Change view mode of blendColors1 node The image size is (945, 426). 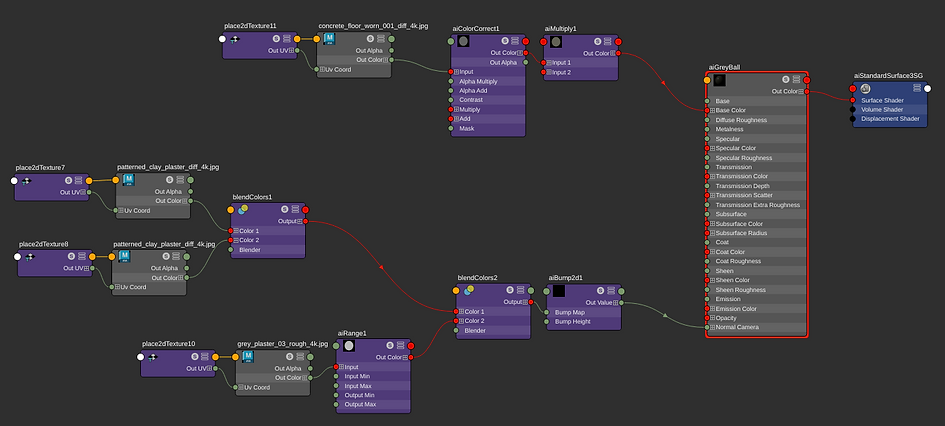295,209
